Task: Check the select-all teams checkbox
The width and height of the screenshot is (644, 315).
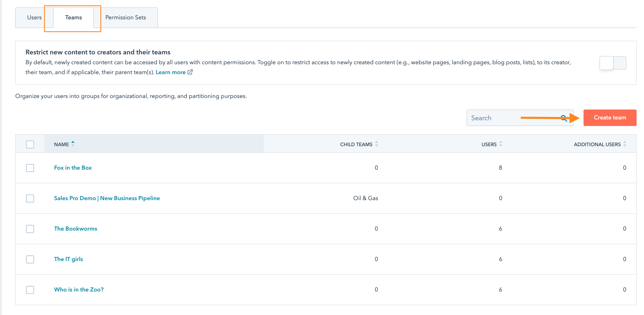Action: pyautogui.click(x=30, y=145)
